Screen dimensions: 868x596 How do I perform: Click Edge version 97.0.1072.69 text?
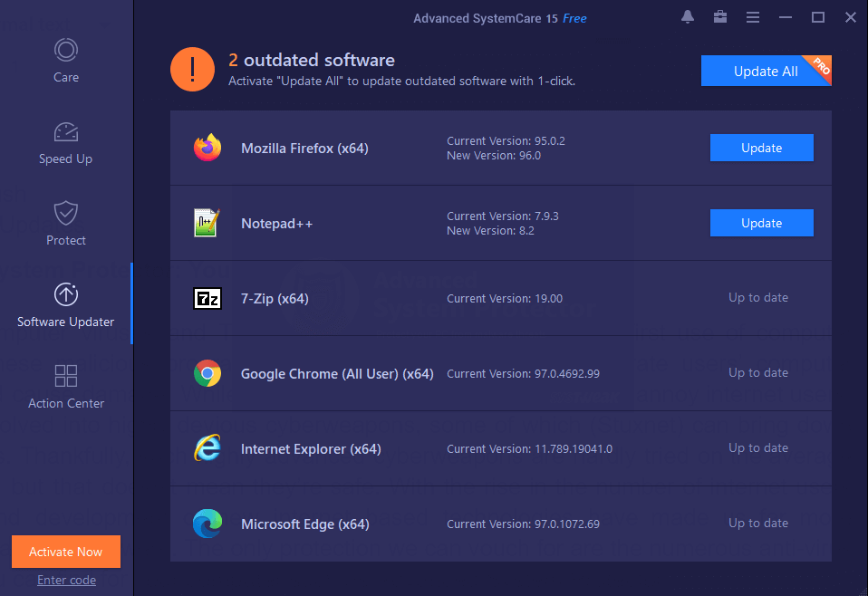click(523, 524)
